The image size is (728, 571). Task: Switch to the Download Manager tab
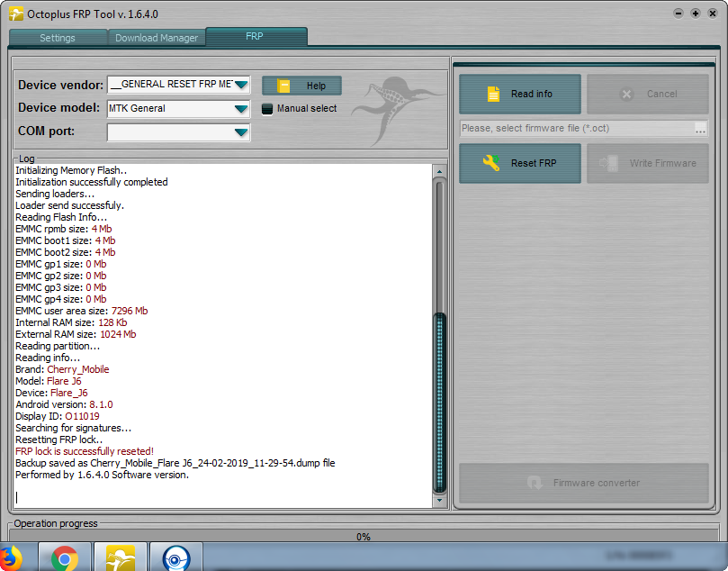157,38
